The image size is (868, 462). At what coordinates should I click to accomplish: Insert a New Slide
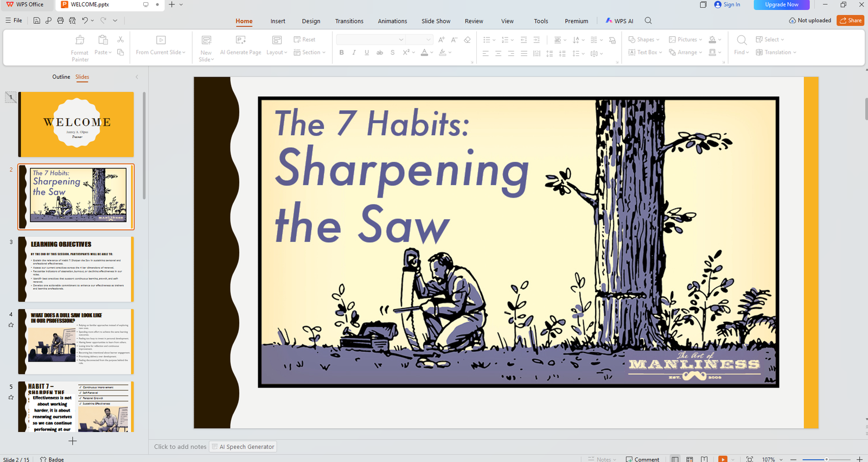pyautogui.click(x=206, y=48)
